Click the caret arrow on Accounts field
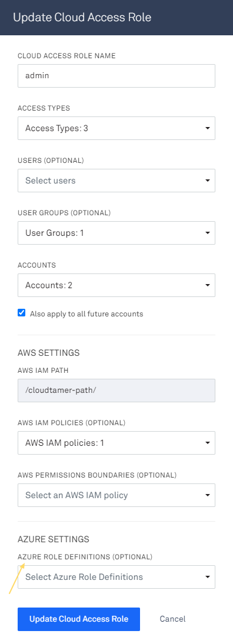 208,285
